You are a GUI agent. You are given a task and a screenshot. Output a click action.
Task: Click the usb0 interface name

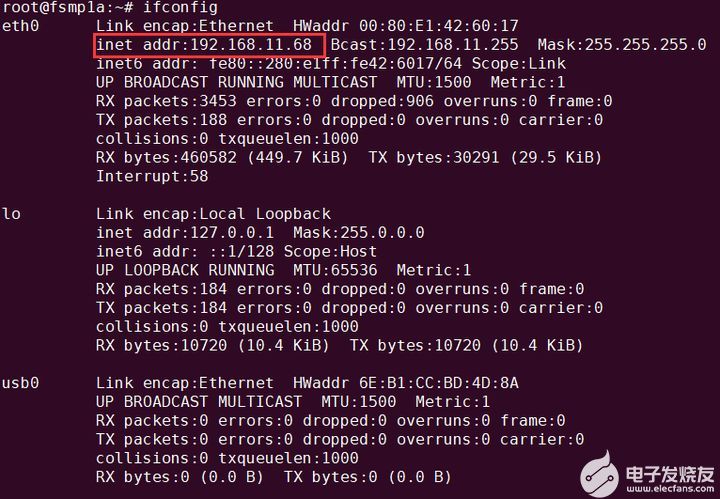click(x=20, y=383)
